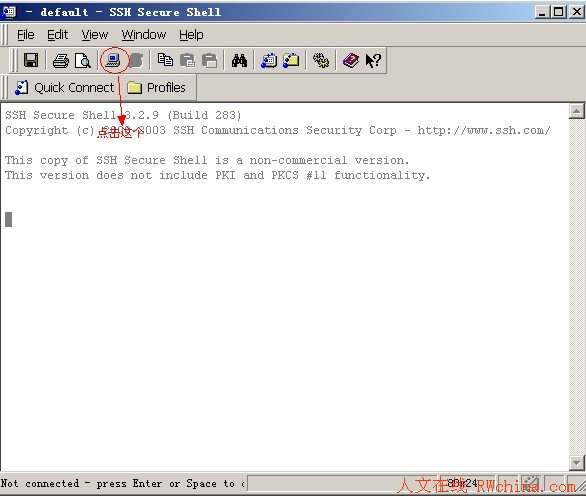Maximize the SSH Secure Shell window
This screenshot has height=496, width=586.
click(558, 12)
